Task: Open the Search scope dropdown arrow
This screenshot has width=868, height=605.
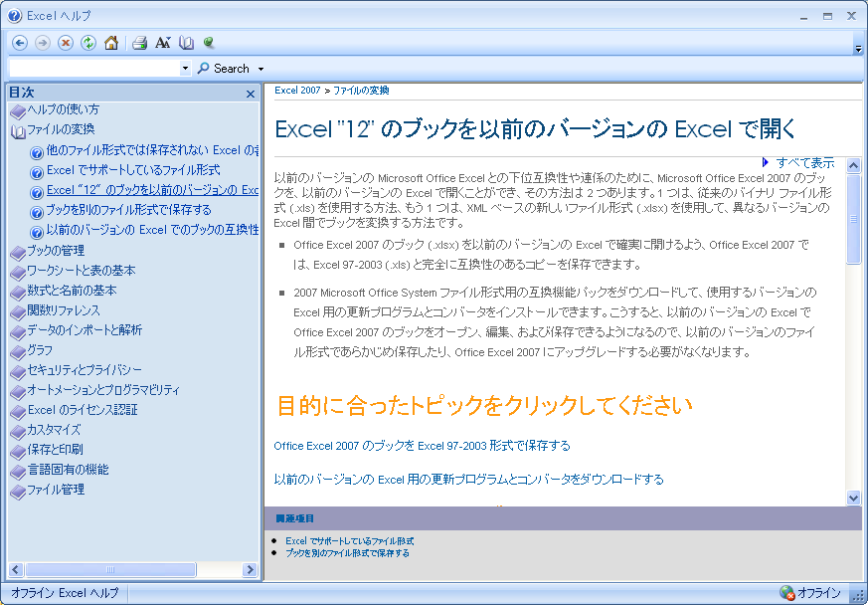Action: coord(260,70)
